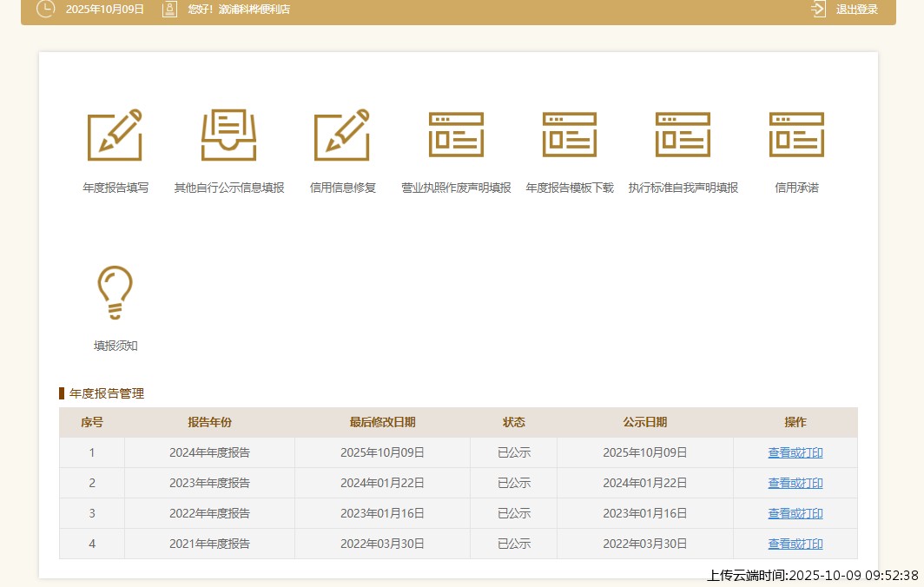Viewport: 924px width, 587px height.
Task: Open the 年度报告填写 pencil icon
Action: point(115,135)
